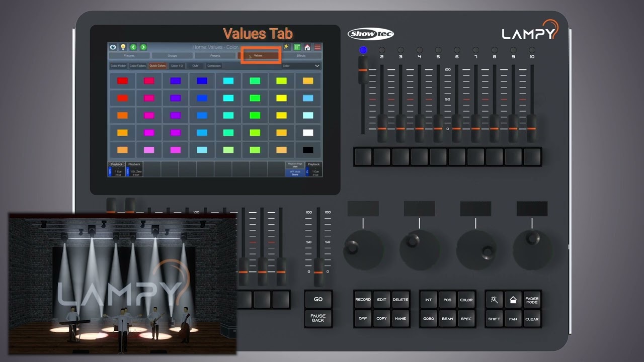Hit the FAN key

click(x=513, y=319)
